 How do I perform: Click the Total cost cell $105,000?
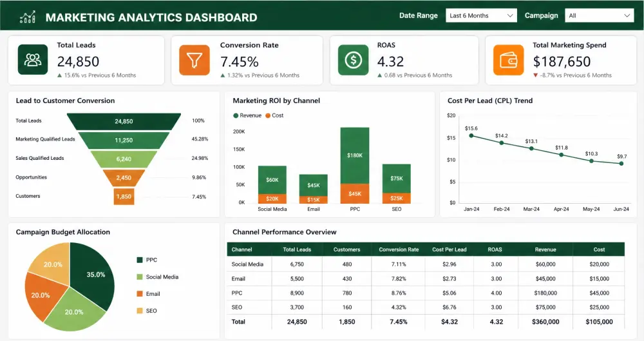click(x=599, y=322)
